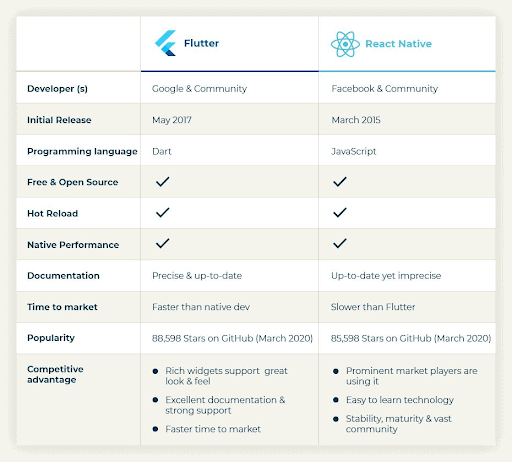Click the "Flutter" column heading text
The width and height of the screenshot is (512, 462).
click(201, 43)
